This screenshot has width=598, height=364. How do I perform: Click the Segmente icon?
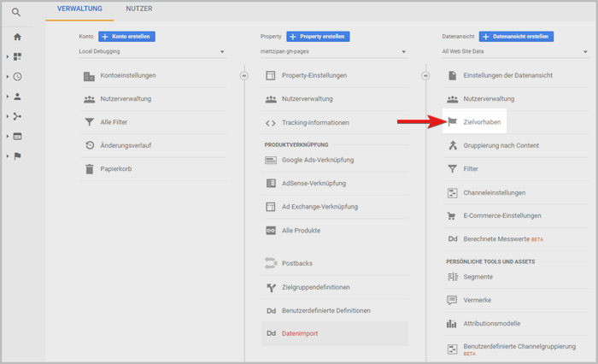click(453, 277)
